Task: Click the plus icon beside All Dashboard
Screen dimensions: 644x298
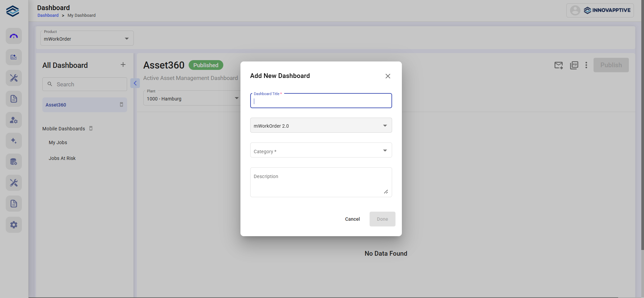Action: point(123,65)
